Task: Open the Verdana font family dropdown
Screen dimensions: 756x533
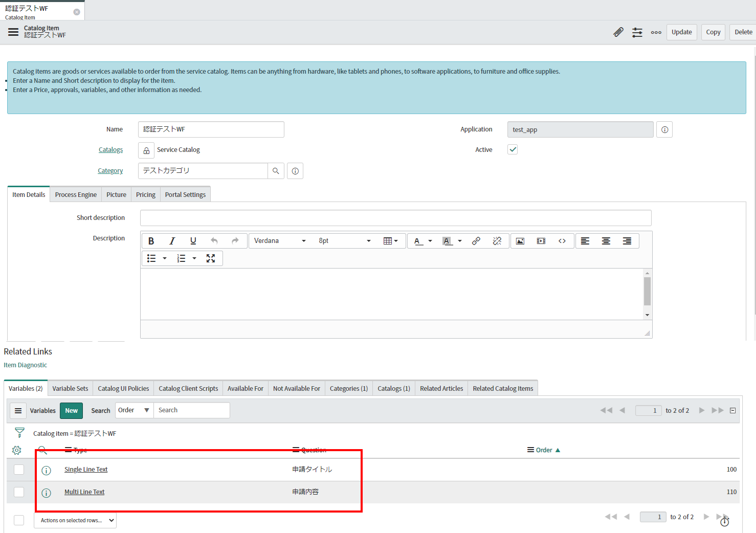Action: [280, 241]
